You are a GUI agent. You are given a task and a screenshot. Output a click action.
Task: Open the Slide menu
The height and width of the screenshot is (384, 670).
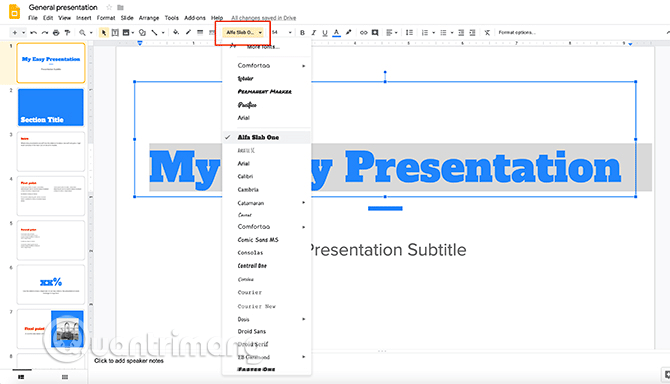pyautogui.click(x=127, y=18)
